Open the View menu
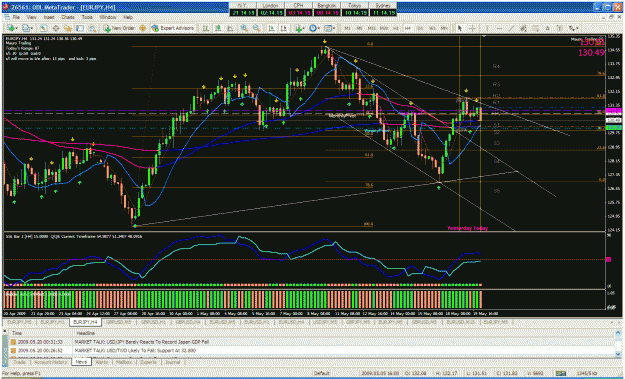The width and height of the screenshot is (625, 379). pyautogui.click(x=31, y=17)
